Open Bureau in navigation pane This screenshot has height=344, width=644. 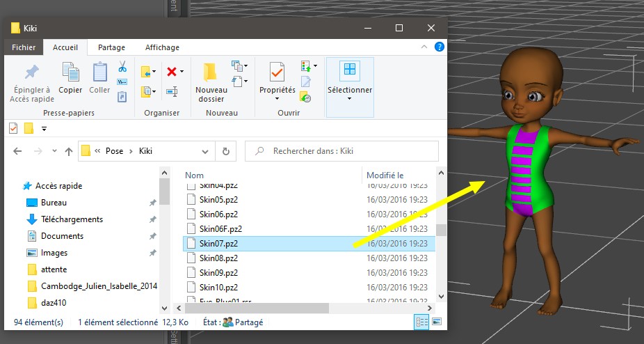54,203
